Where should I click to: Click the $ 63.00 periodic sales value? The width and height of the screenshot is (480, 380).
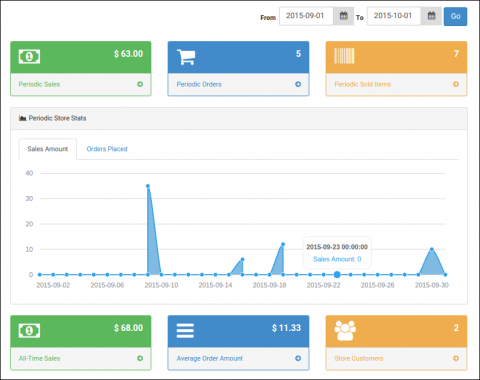click(x=128, y=54)
